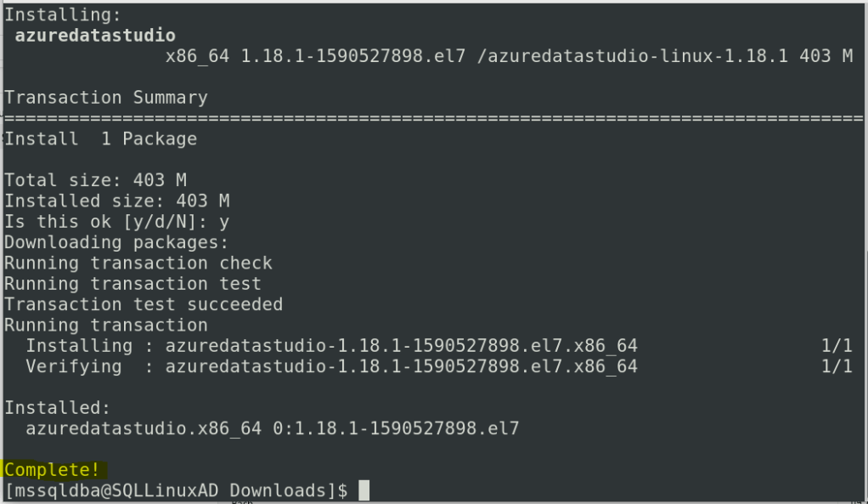The image size is (868, 504).
Task: Click the bold azuredatastudio package name
Action: click(95, 36)
